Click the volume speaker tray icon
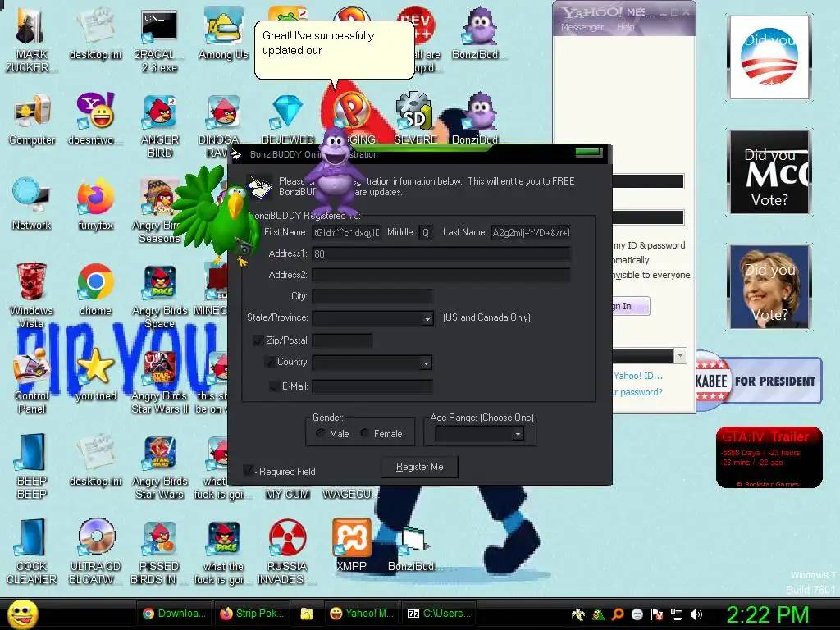840x630 pixels. (696, 614)
